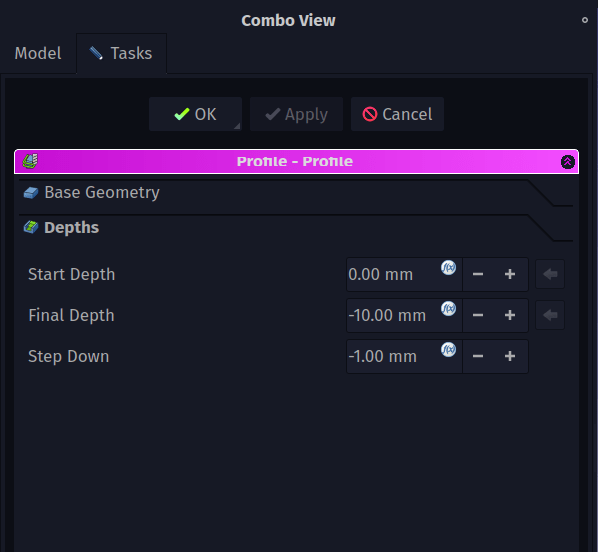Viewport: 598px width, 552px height.
Task: Increase Start Depth with plus
Action: [x=510, y=274]
